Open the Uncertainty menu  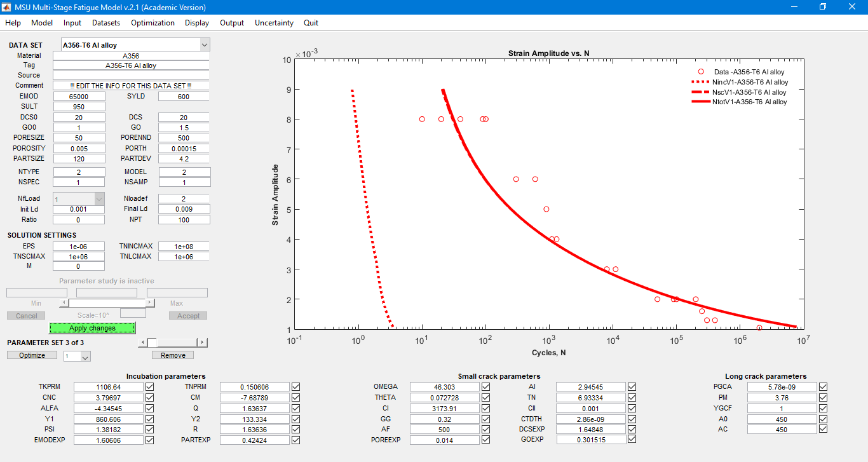coord(274,23)
